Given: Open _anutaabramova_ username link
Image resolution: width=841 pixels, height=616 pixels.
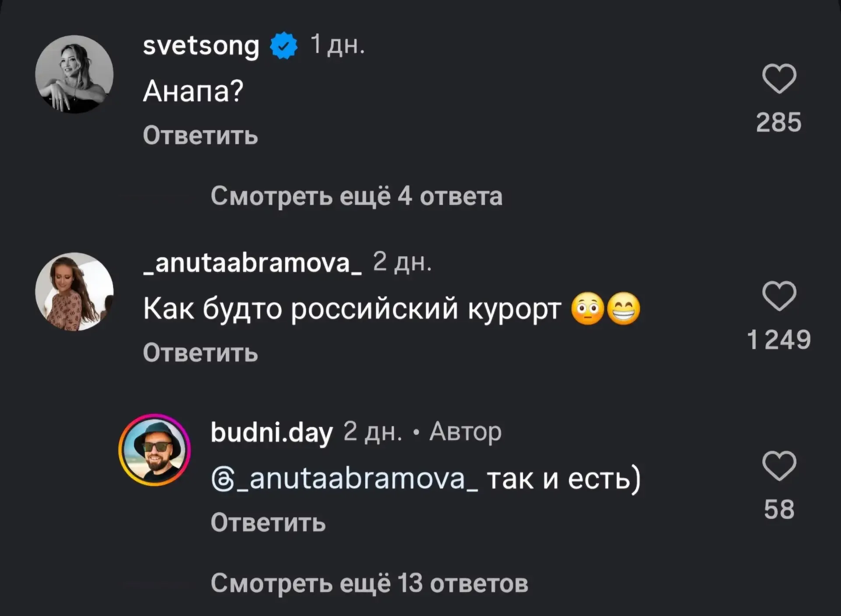Looking at the screenshot, I should [x=253, y=263].
